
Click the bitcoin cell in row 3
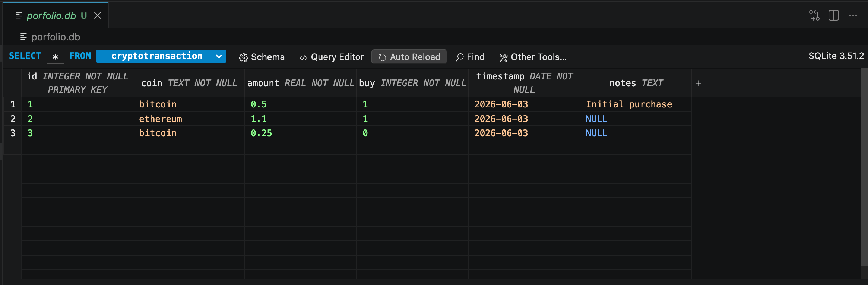189,133
